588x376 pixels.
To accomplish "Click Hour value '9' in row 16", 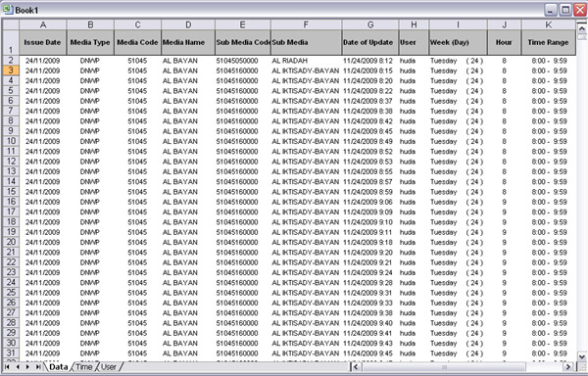I will [x=504, y=202].
